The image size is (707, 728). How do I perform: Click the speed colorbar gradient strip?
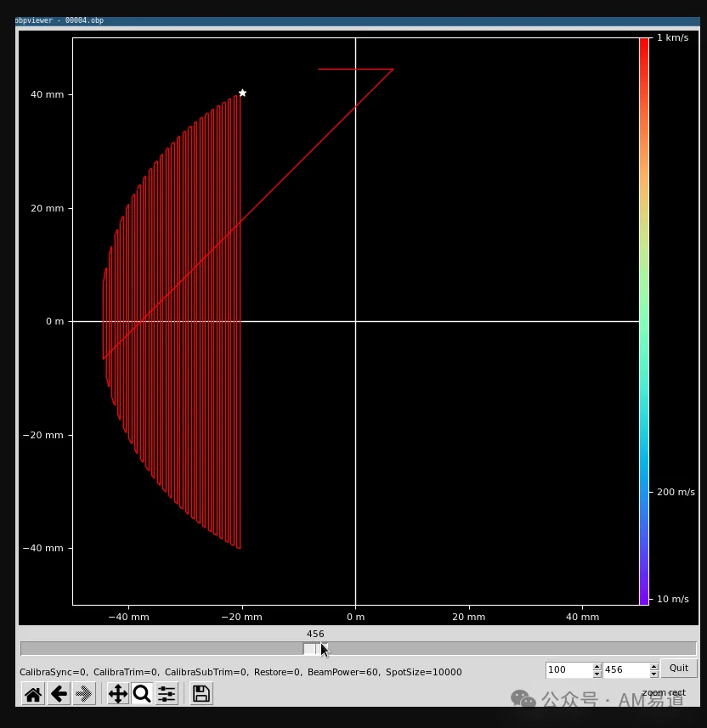tap(644, 321)
